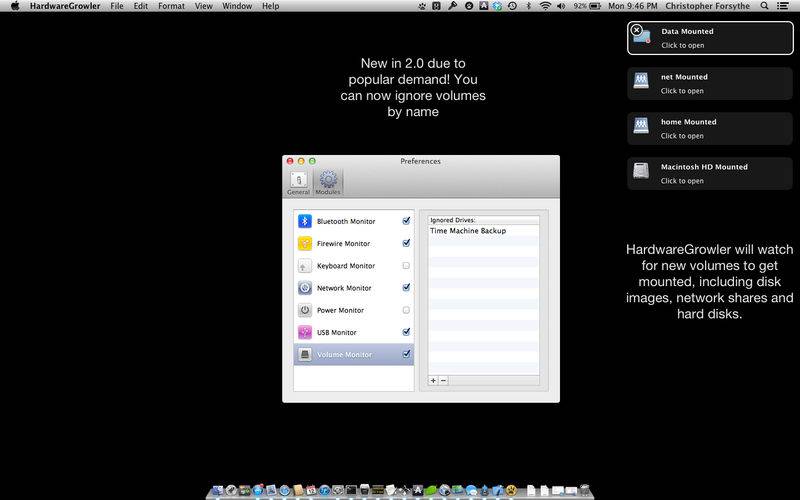Select the USB Monitor icon

tap(305, 332)
